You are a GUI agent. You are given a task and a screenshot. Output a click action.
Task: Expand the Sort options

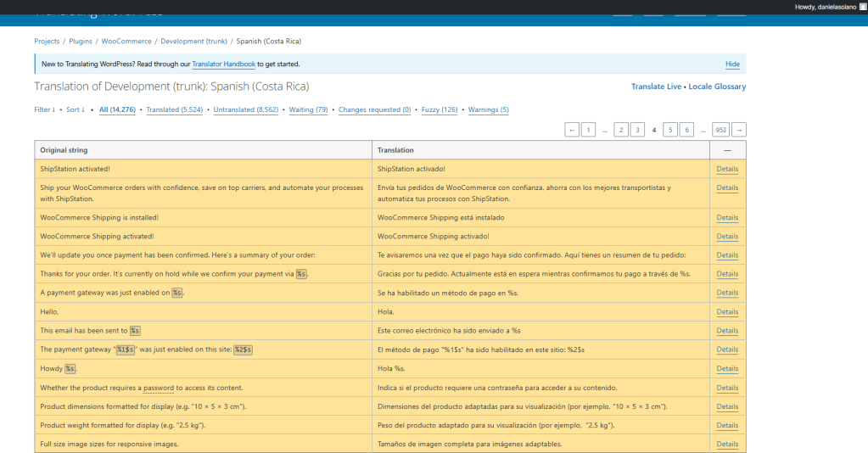(x=76, y=109)
